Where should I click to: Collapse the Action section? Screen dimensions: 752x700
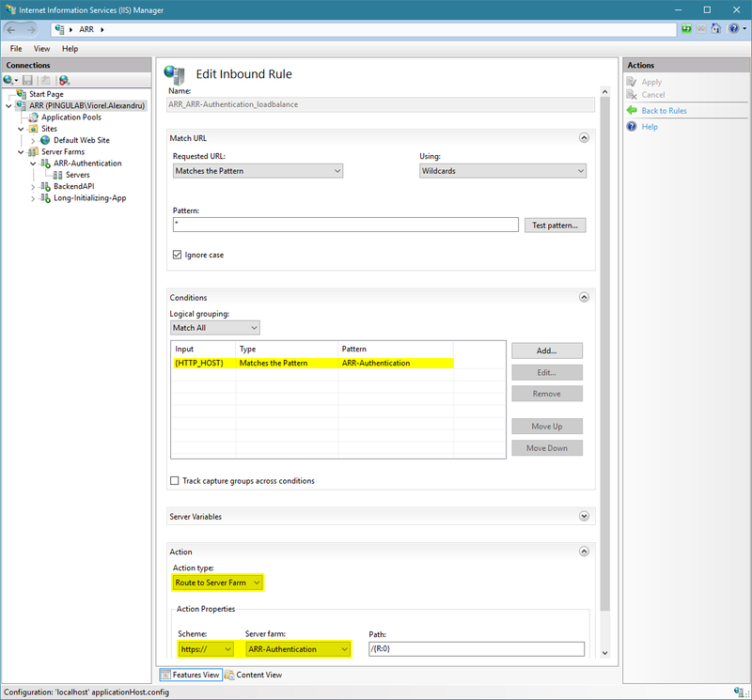(x=584, y=552)
